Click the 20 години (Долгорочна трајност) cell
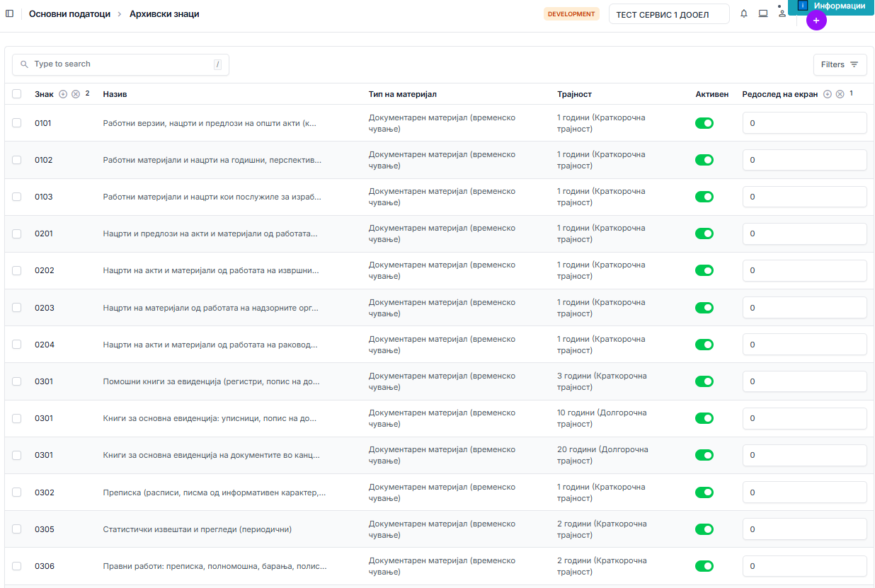This screenshot has width=875, height=588. [602, 455]
